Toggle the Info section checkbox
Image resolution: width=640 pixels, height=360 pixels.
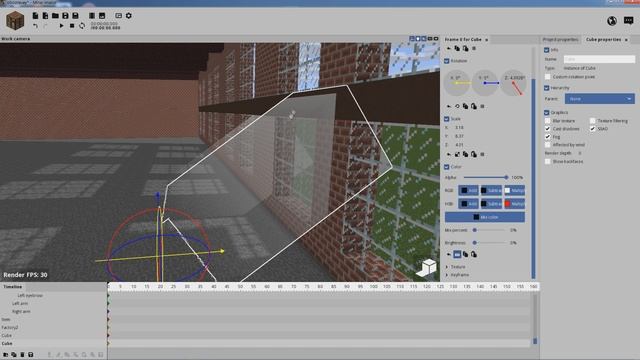pos(547,50)
